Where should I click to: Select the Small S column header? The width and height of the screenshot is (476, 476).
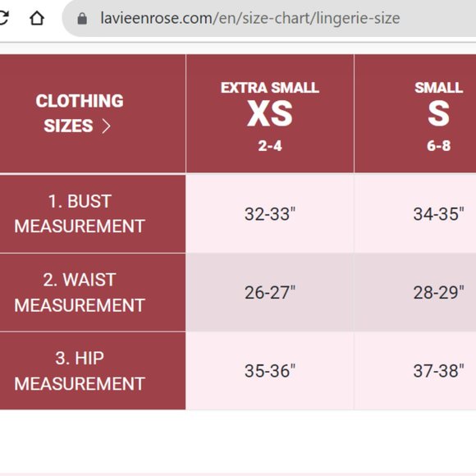[x=415, y=113]
